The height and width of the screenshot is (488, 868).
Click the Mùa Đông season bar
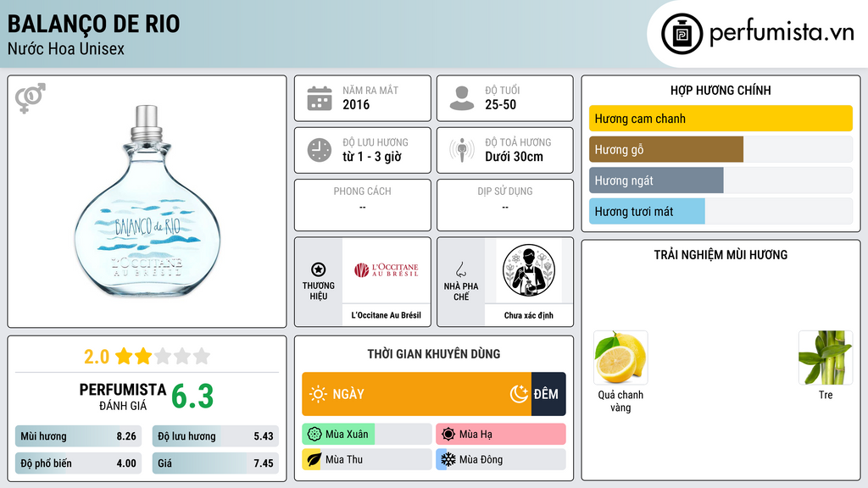(x=501, y=459)
